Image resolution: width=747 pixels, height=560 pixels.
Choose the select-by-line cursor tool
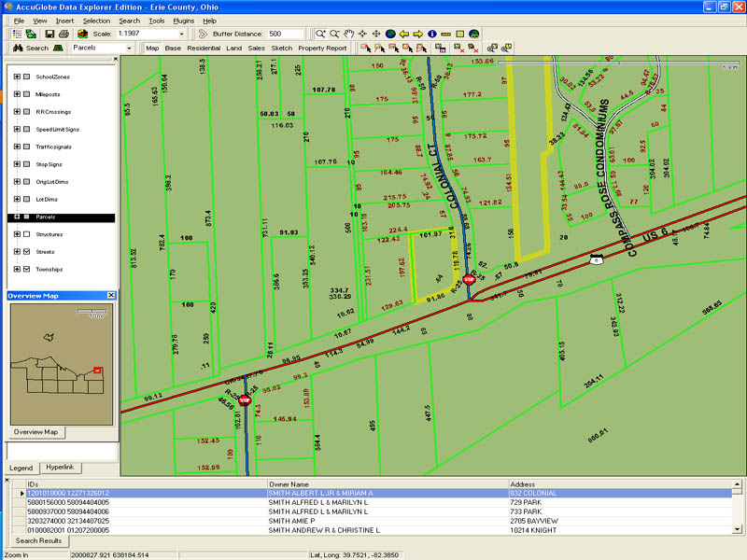click(379, 49)
